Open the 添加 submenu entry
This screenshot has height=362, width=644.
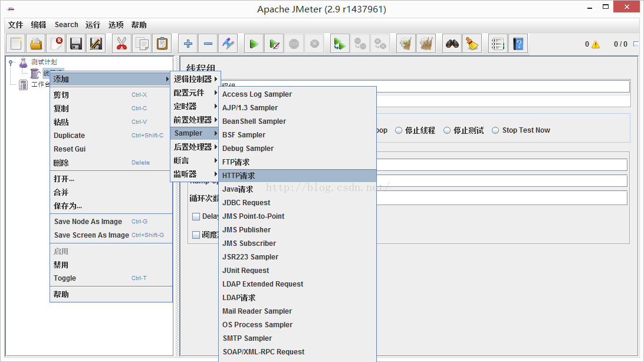pyautogui.click(x=110, y=79)
